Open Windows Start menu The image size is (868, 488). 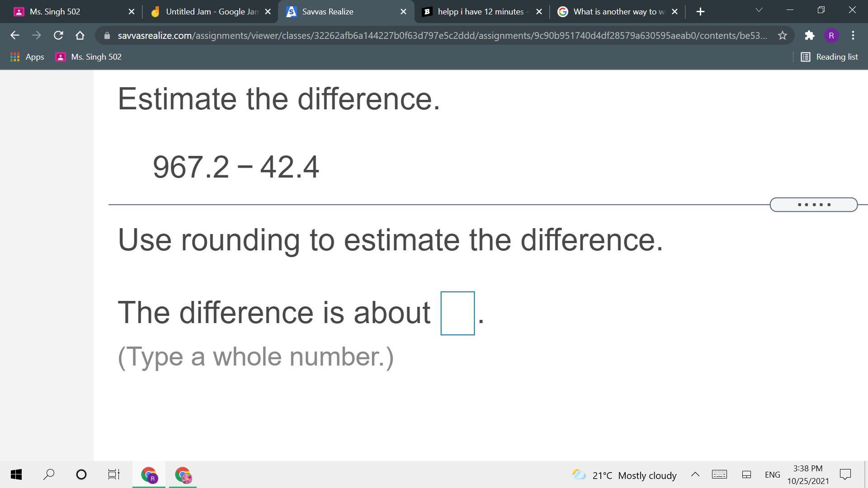tap(16, 474)
